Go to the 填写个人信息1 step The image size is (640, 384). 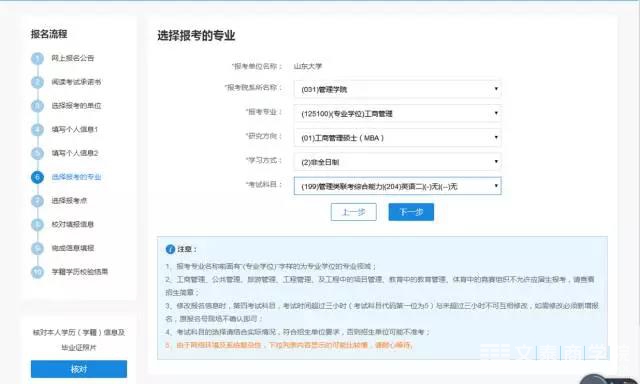[x=75, y=129]
